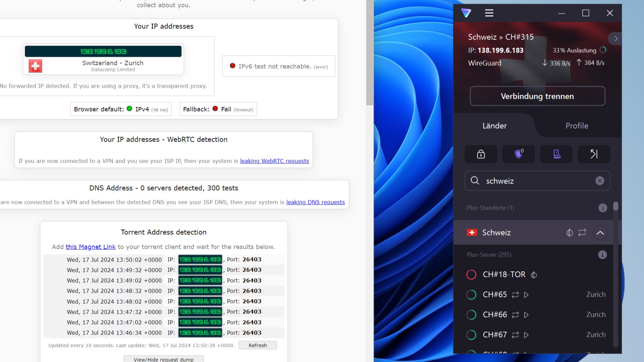Click the torrent IP at 13:50:02
The image size is (644, 362).
pyautogui.click(x=200, y=260)
